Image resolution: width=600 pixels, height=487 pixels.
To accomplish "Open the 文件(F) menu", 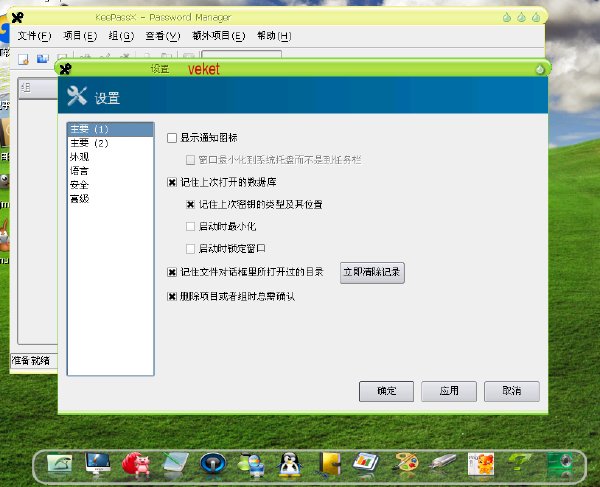I will [34, 36].
